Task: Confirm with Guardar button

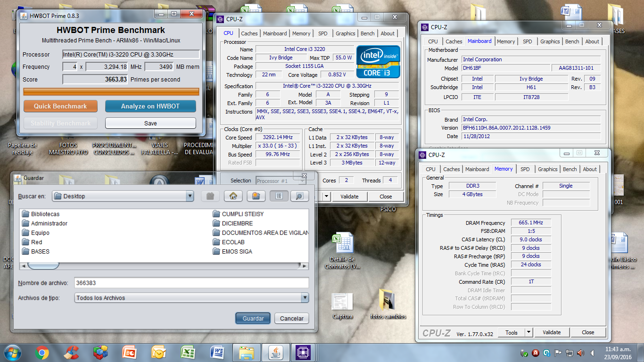Action: pos(253,319)
